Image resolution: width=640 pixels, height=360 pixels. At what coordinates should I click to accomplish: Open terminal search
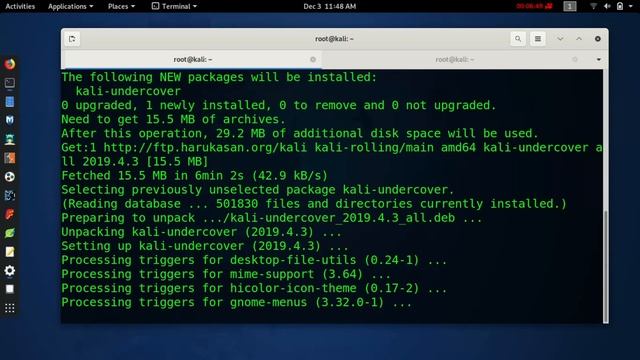(518, 39)
